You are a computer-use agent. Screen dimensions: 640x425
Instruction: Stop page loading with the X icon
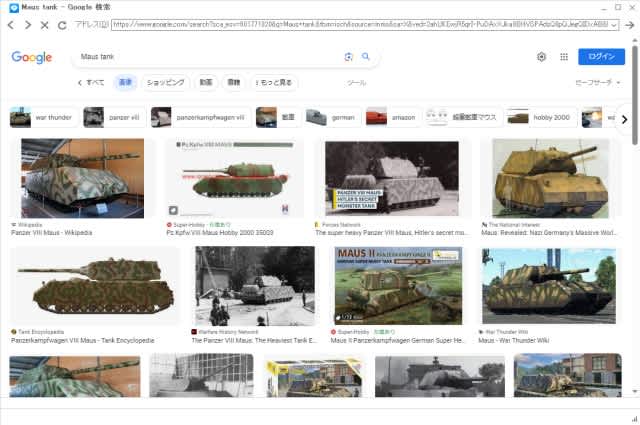point(44,25)
